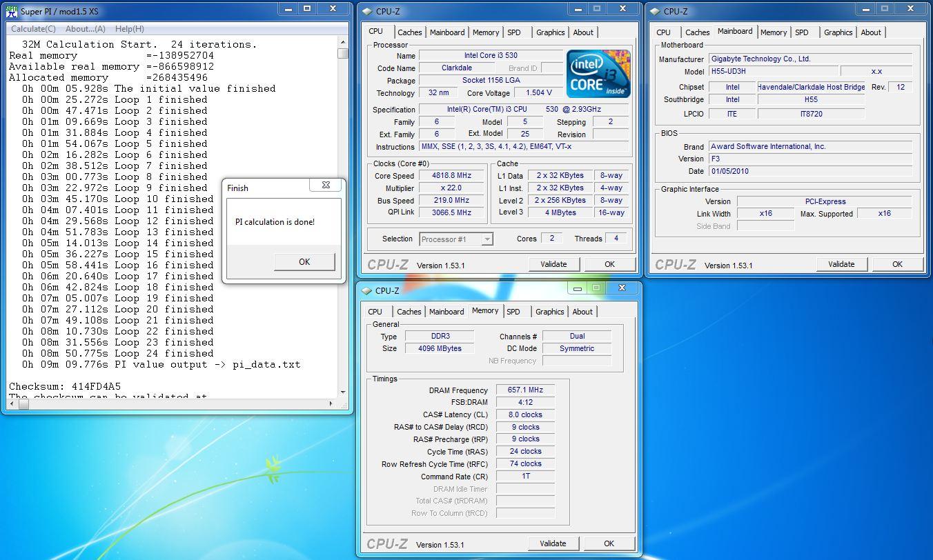Screen dimensions: 933x560
Task: Switch to CPU tab in Mainboard window
Action: coord(663,32)
